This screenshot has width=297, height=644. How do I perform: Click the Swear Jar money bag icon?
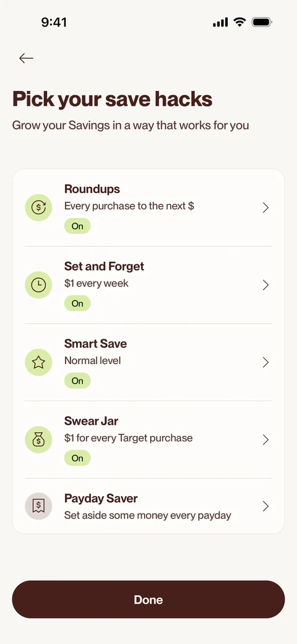pyautogui.click(x=38, y=440)
